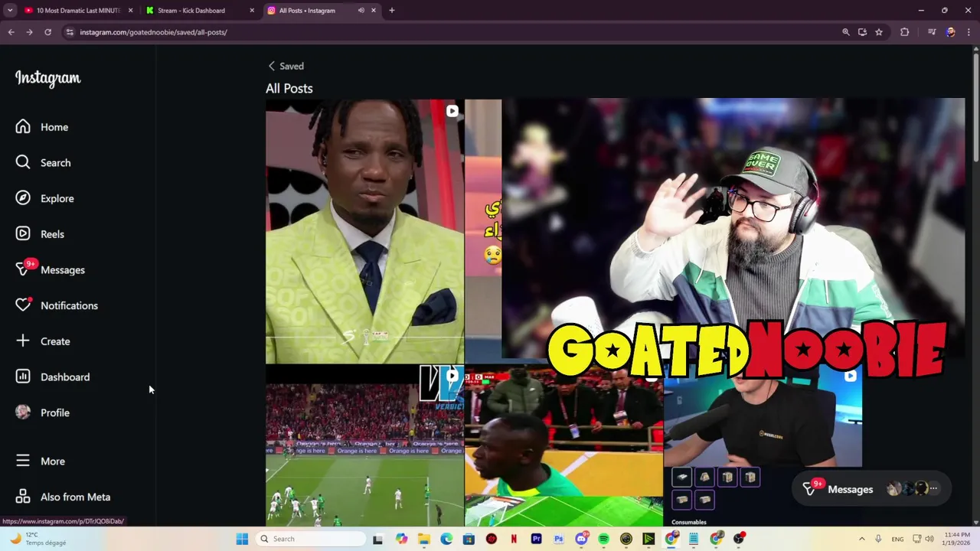Show hidden system tray icons chevron

(x=861, y=539)
